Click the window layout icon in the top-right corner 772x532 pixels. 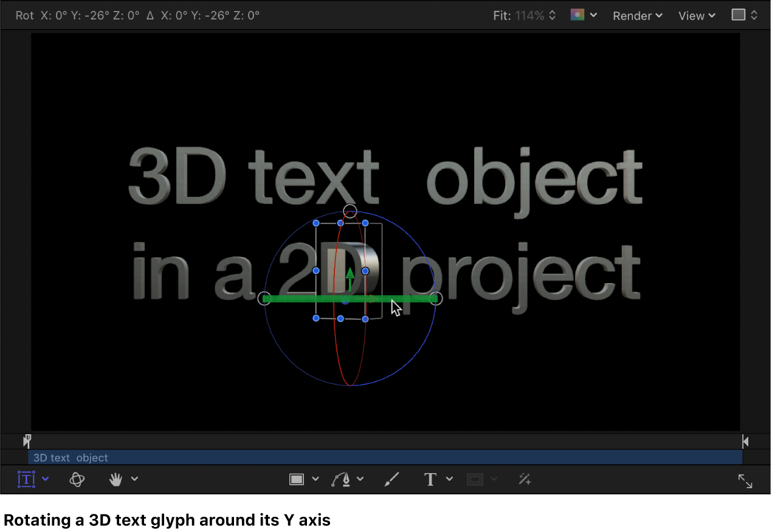click(739, 15)
